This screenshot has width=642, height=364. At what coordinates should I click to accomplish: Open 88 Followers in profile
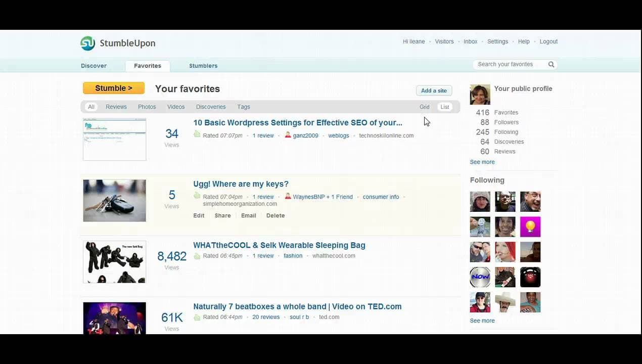499,122
